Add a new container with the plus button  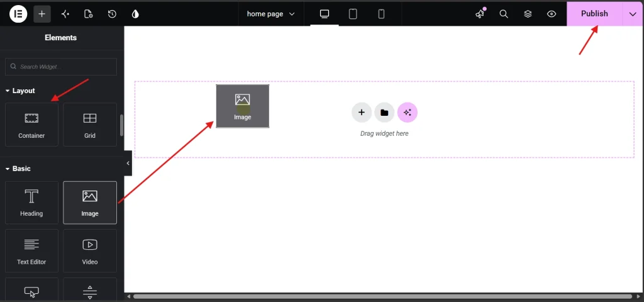(362, 113)
